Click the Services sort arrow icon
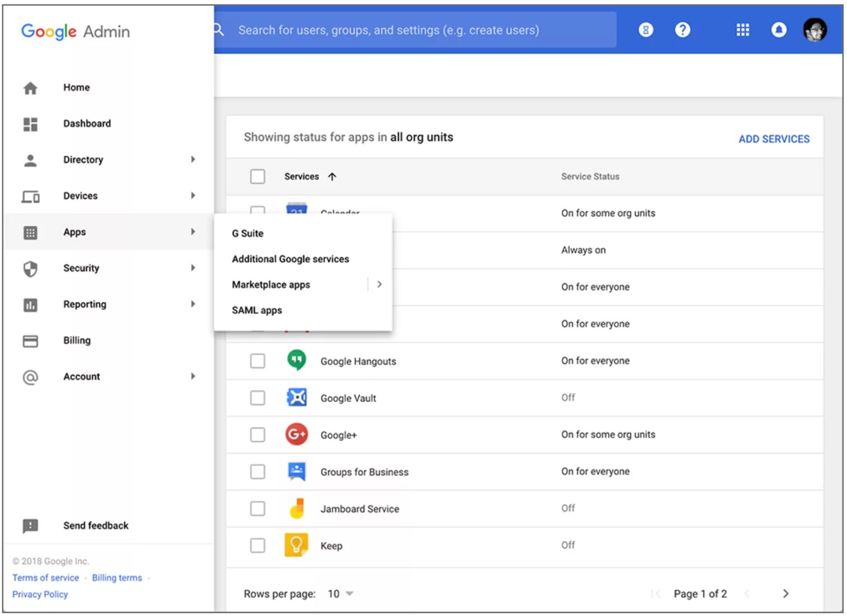This screenshot has width=847, height=616. (332, 176)
